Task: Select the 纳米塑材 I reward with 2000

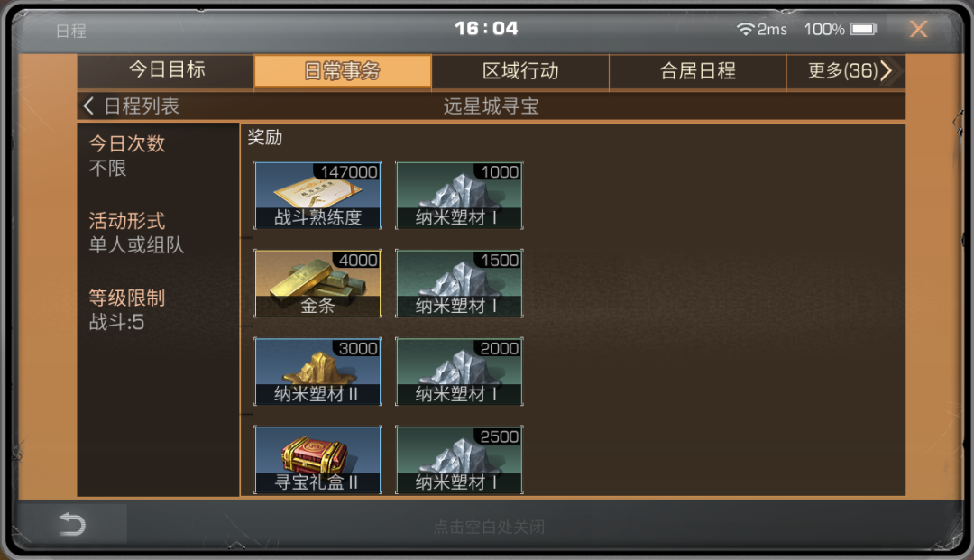Action: coord(459,372)
